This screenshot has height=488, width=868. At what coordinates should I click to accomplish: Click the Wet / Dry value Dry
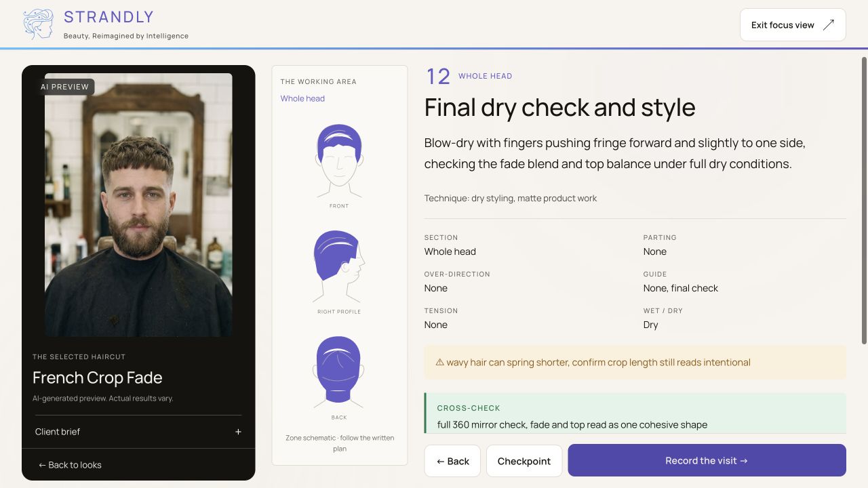pyautogui.click(x=651, y=325)
